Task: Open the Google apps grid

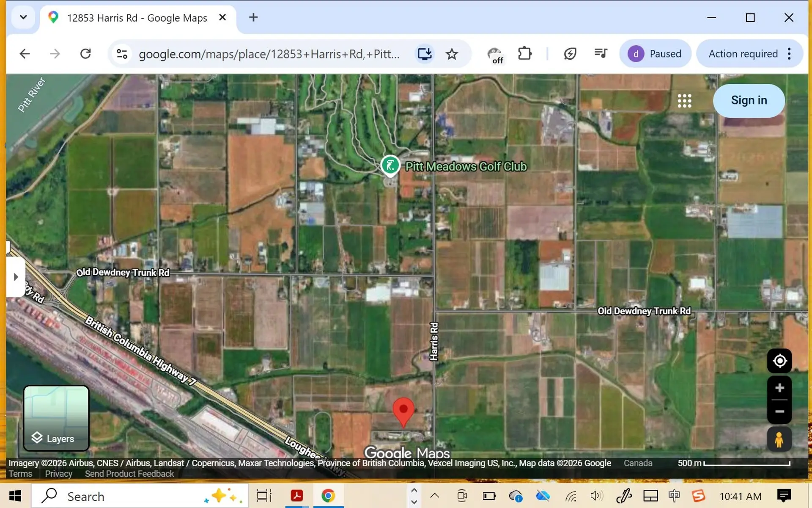Action: coord(684,101)
